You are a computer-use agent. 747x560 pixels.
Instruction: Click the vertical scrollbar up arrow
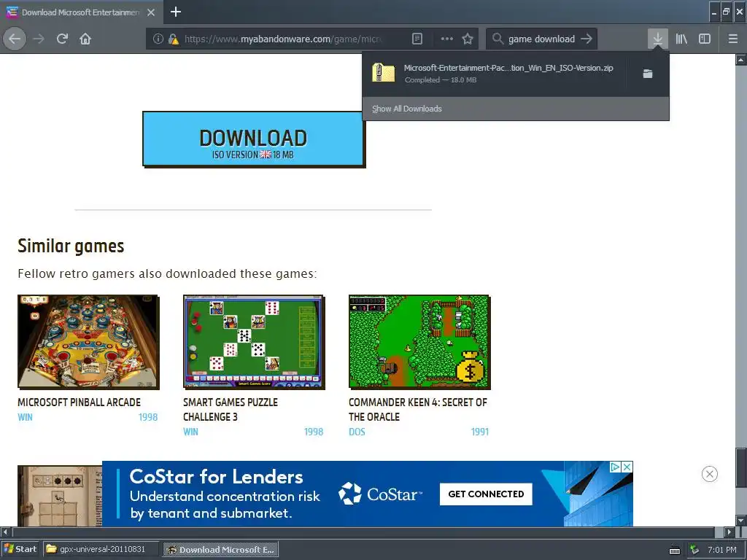[741, 60]
